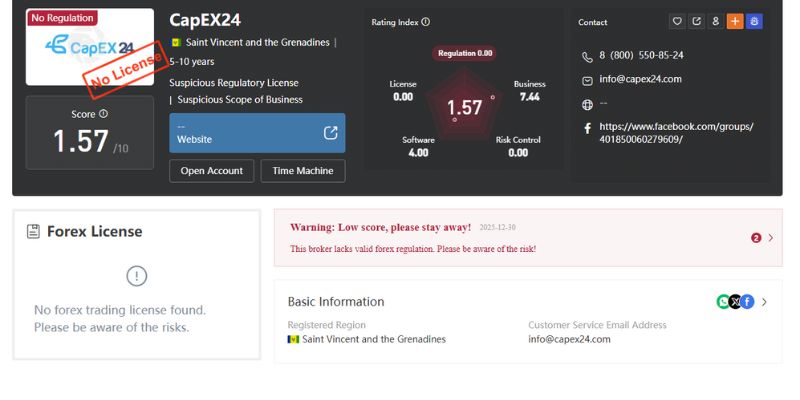Click phone number 8 (800) 550-85-24
The width and height of the screenshot is (800, 400).
tap(641, 55)
